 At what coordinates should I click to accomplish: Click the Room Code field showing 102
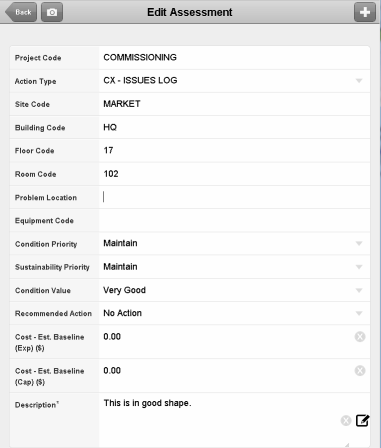pyautogui.click(x=234, y=174)
